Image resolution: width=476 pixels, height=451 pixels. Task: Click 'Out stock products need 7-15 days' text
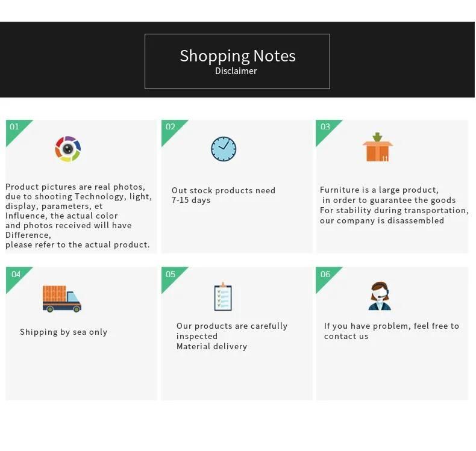click(224, 195)
